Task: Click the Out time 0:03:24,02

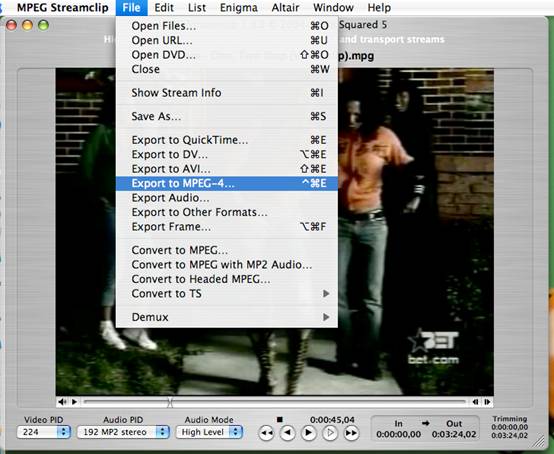Action: click(x=454, y=434)
